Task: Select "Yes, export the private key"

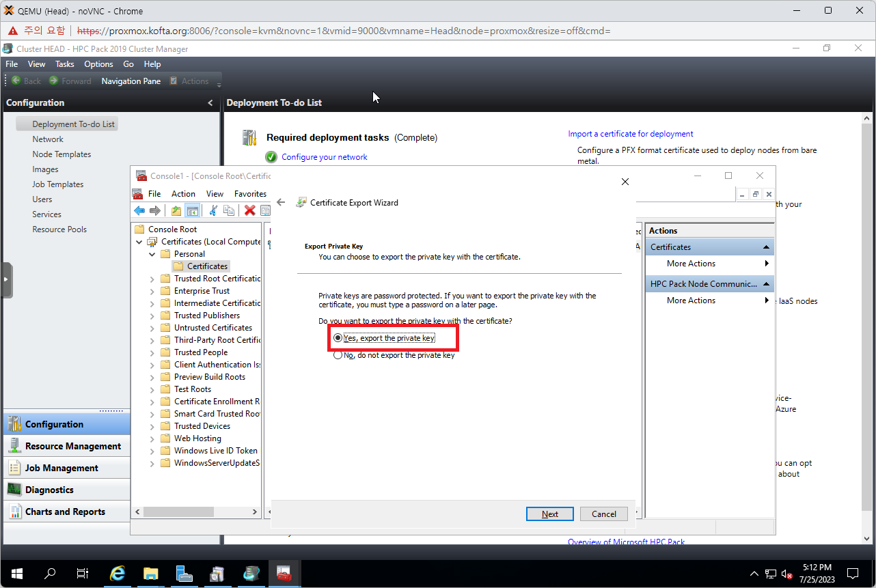Action: 338,338
